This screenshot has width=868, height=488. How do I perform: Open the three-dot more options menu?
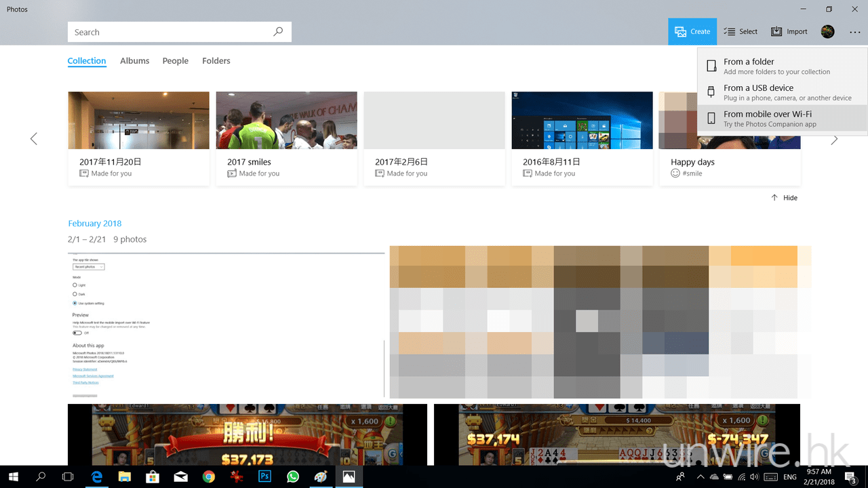tap(854, 32)
